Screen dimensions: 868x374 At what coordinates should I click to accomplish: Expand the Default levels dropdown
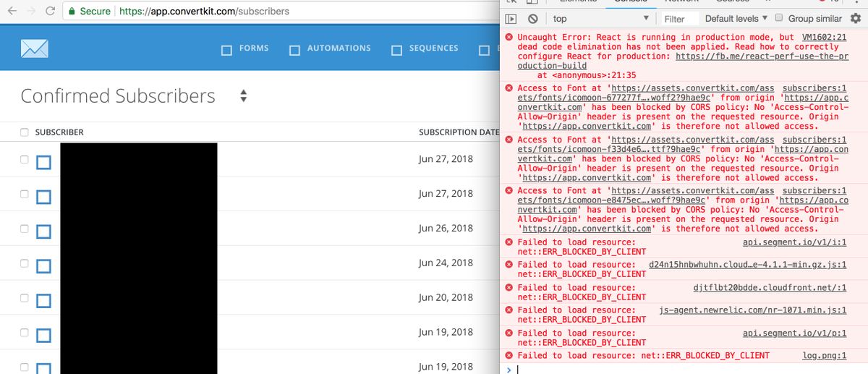(736, 19)
